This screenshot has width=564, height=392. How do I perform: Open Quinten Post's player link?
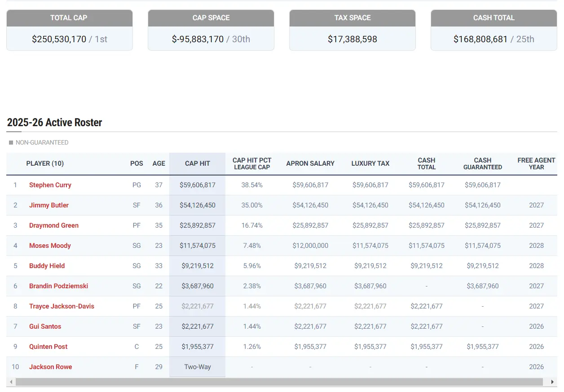pyautogui.click(x=48, y=347)
